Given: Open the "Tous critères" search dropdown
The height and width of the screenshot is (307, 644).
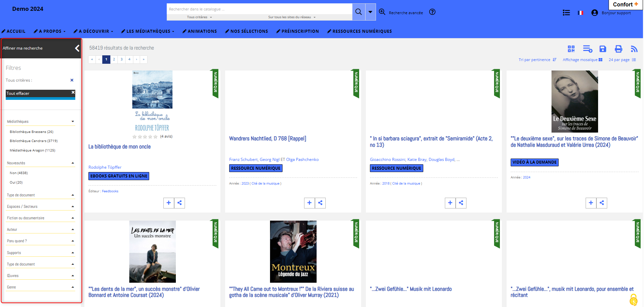Looking at the screenshot, I should 199,17.
